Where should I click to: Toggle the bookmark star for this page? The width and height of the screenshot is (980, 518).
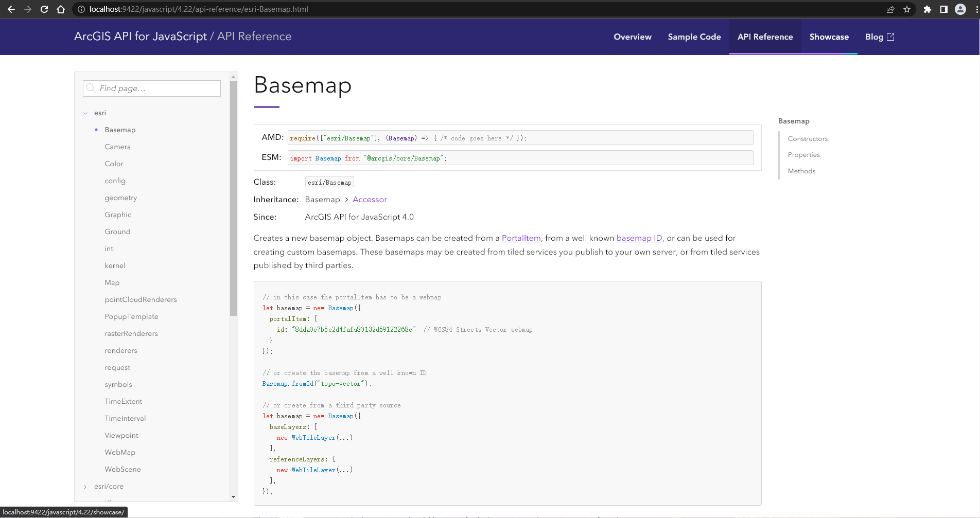tap(907, 9)
